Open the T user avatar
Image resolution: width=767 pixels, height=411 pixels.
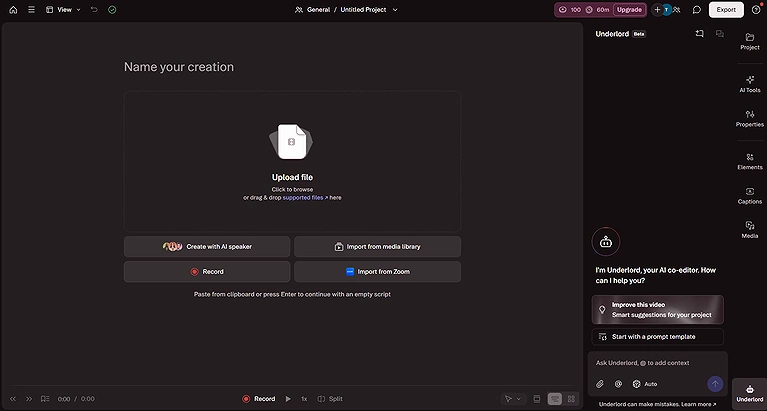[x=666, y=10]
